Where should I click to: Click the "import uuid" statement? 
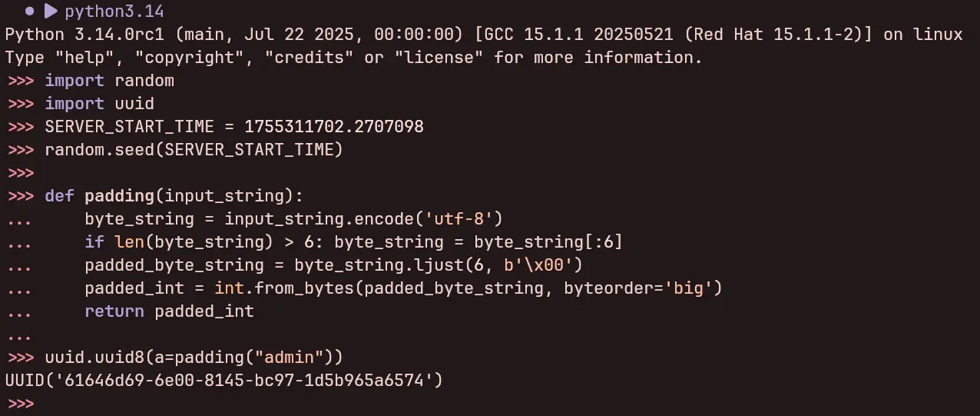(99, 104)
